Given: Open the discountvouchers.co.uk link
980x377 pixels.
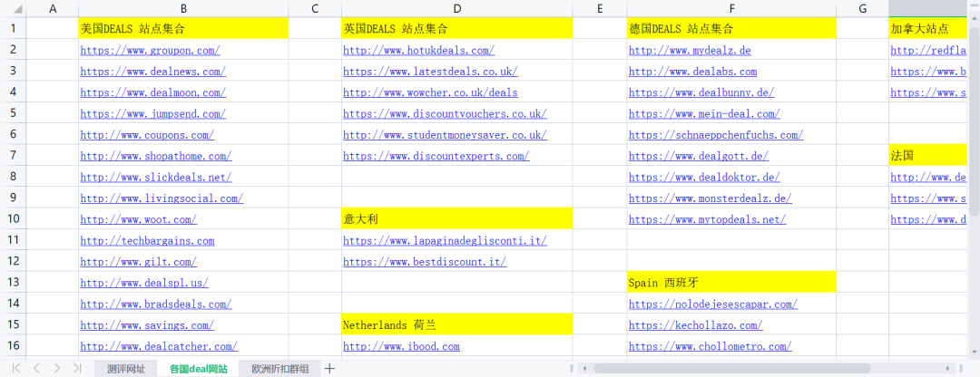Looking at the screenshot, I should tap(445, 114).
